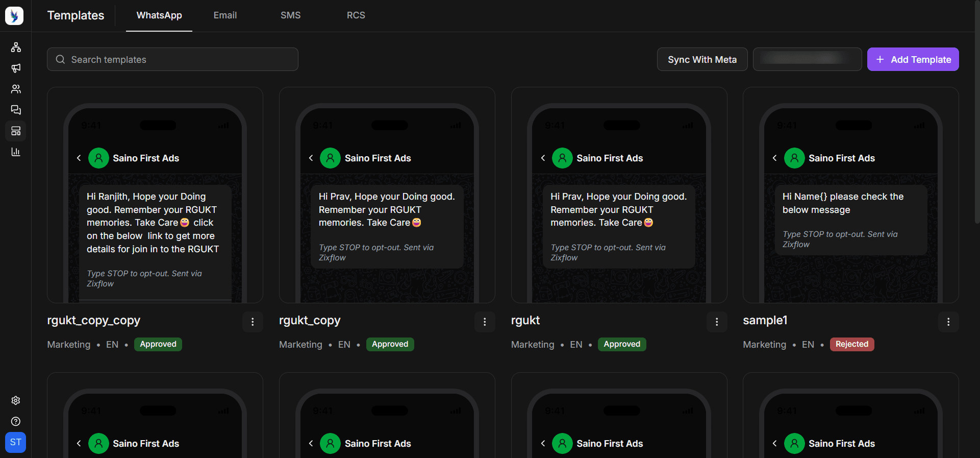Click the Add Template button
The image size is (980, 458).
[913, 59]
